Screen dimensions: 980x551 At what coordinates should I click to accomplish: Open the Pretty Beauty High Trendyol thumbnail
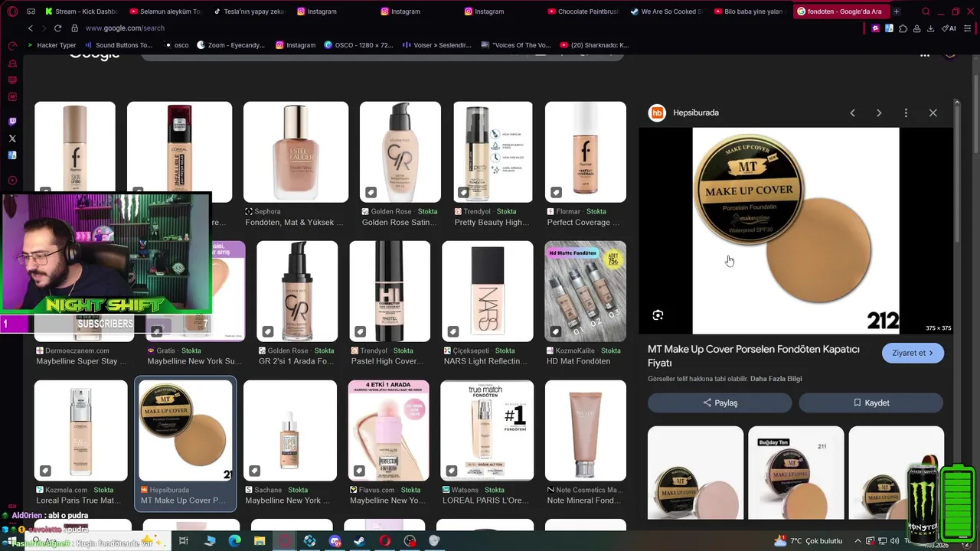click(493, 152)
